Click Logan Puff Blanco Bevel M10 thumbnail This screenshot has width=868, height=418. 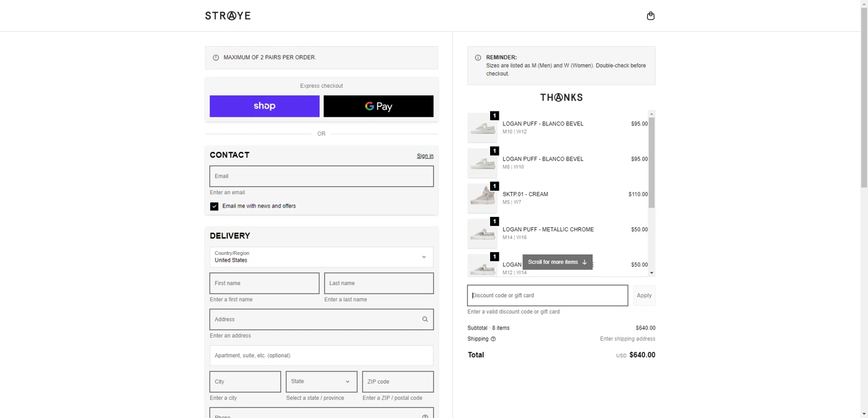[x=482, y=128]
